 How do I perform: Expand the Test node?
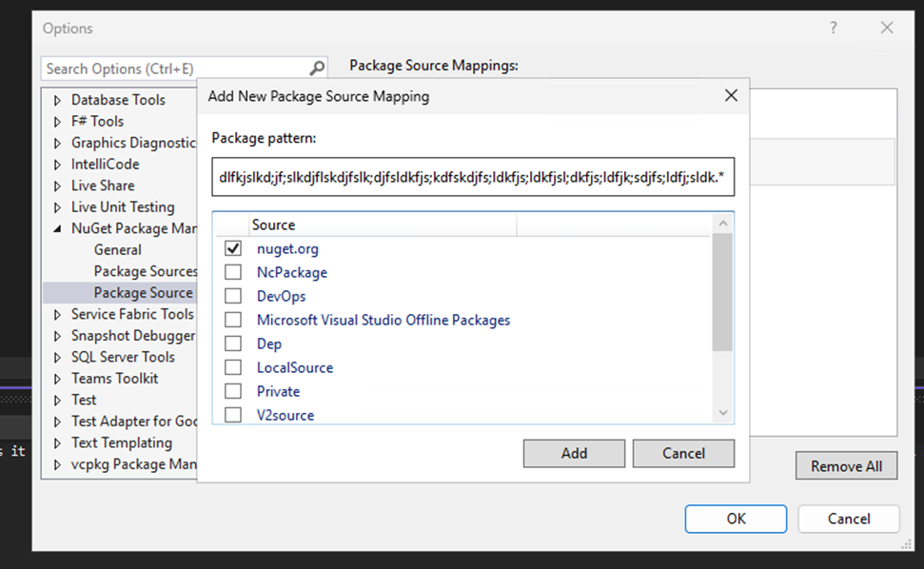[x=59, y=400]
